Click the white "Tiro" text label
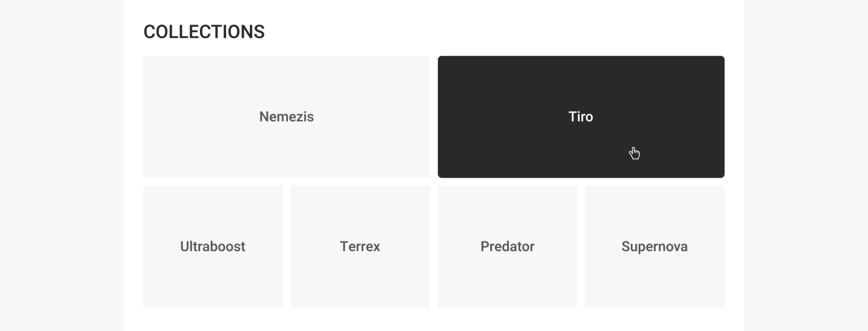 581,117
